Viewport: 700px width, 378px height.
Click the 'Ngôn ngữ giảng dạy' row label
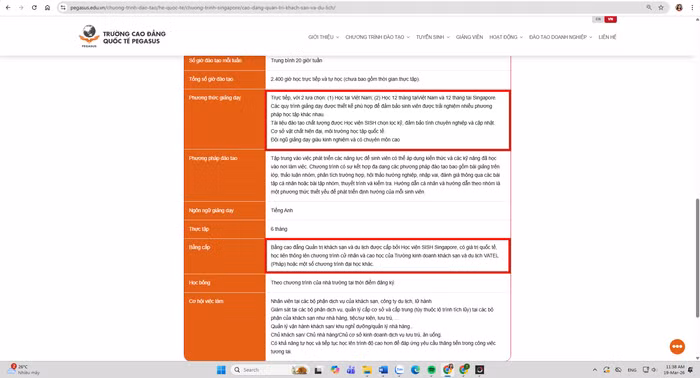pyautogui.click(x=211, y=210)
